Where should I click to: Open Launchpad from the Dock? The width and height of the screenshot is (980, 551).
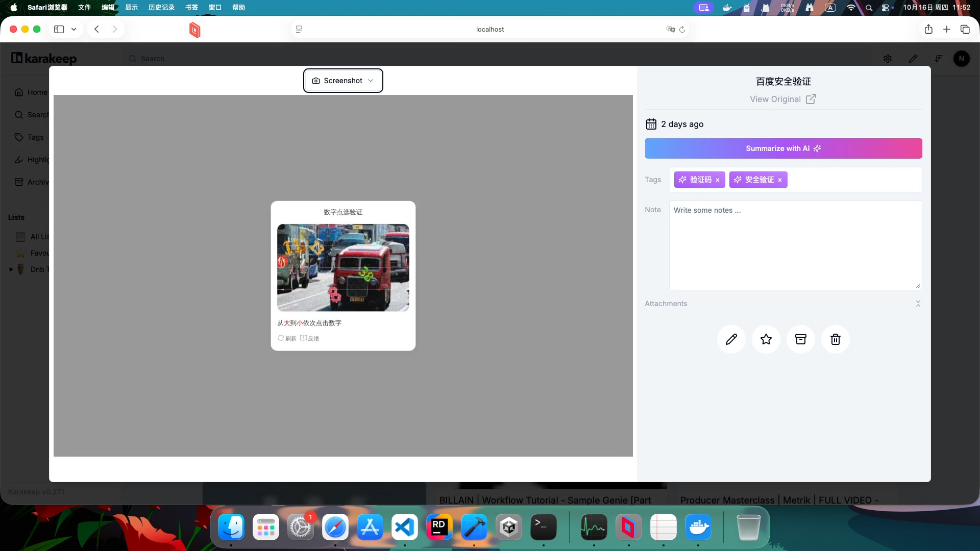point(266,527)
